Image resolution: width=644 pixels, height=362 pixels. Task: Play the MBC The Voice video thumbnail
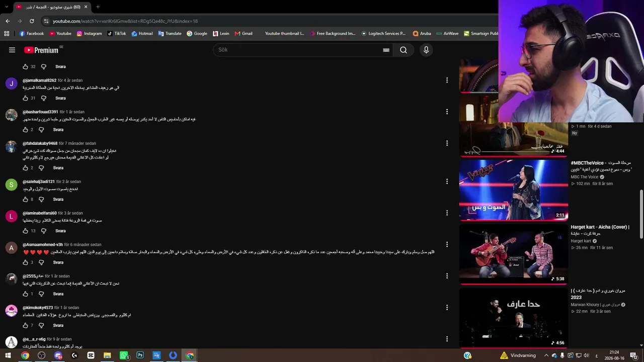(514, 190)
